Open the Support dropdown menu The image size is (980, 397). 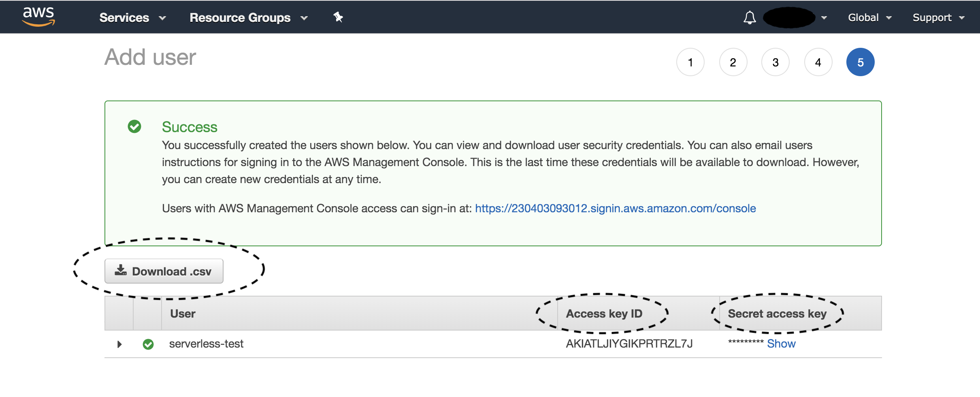(x=938, y=17)
